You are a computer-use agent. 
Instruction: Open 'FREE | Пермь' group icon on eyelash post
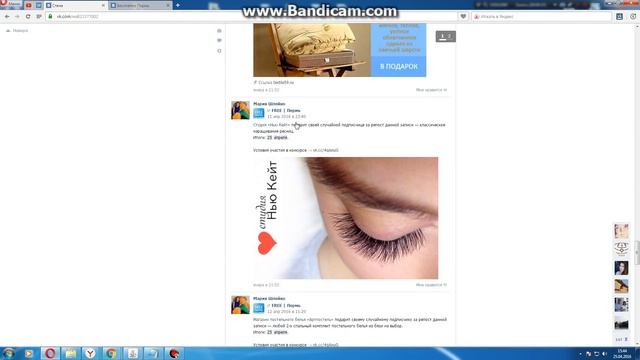click(x=259, y=113)
